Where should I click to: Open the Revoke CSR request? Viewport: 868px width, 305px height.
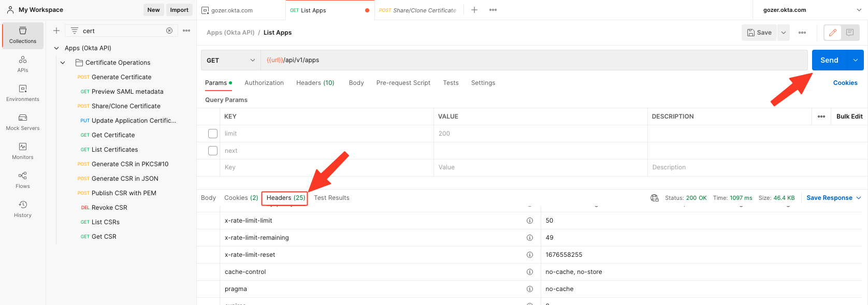pos(109,208)
